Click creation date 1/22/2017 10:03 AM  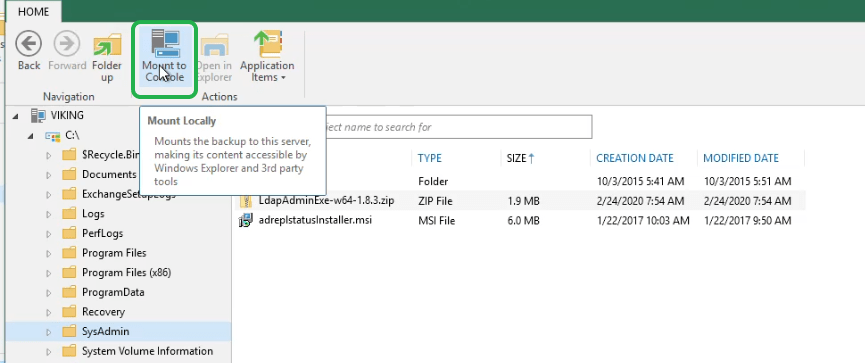click(643, 221)
